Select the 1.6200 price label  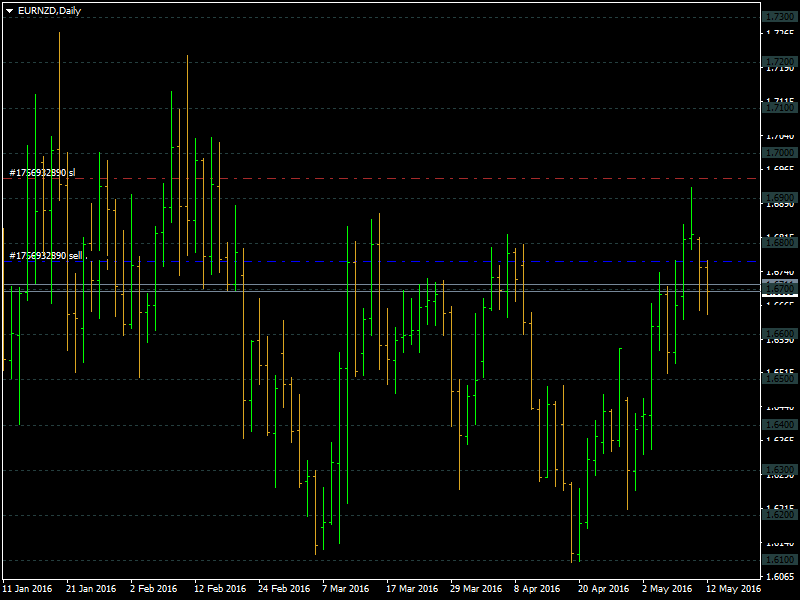pyautogui.click(x=780, y=514)
